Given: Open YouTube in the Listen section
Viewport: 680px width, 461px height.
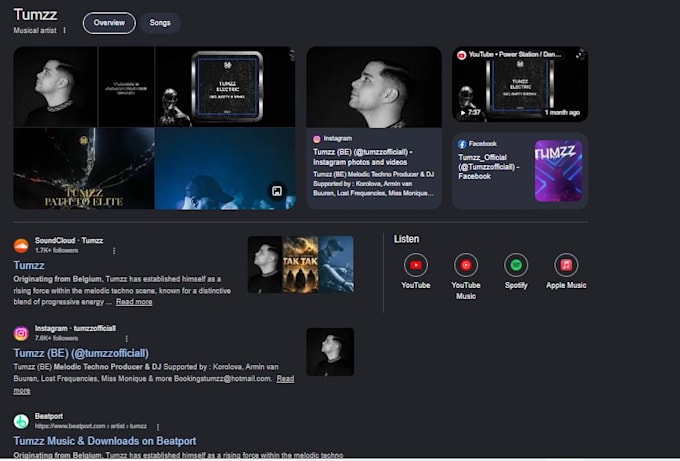Looking at the screenshot, I should [415, 271].
